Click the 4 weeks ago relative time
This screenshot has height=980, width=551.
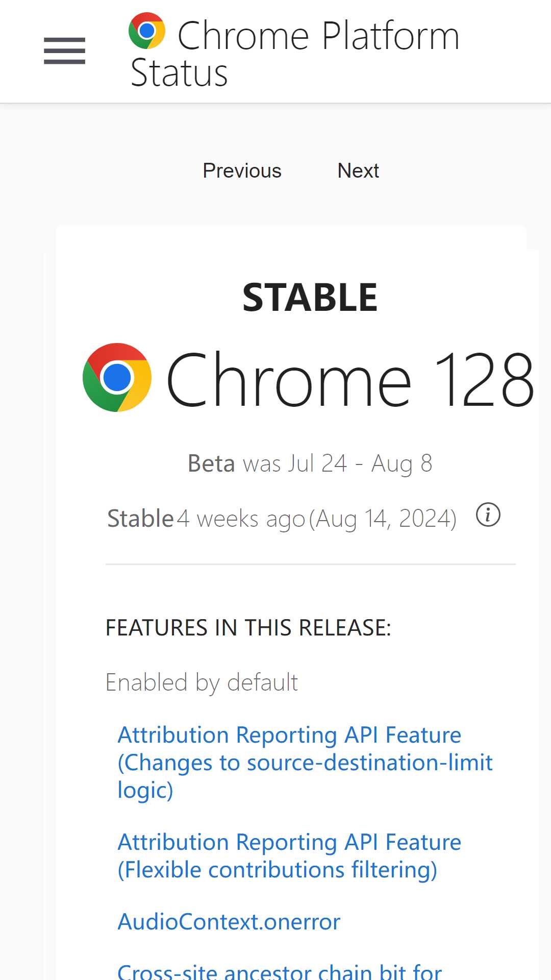tap(241, 519)
